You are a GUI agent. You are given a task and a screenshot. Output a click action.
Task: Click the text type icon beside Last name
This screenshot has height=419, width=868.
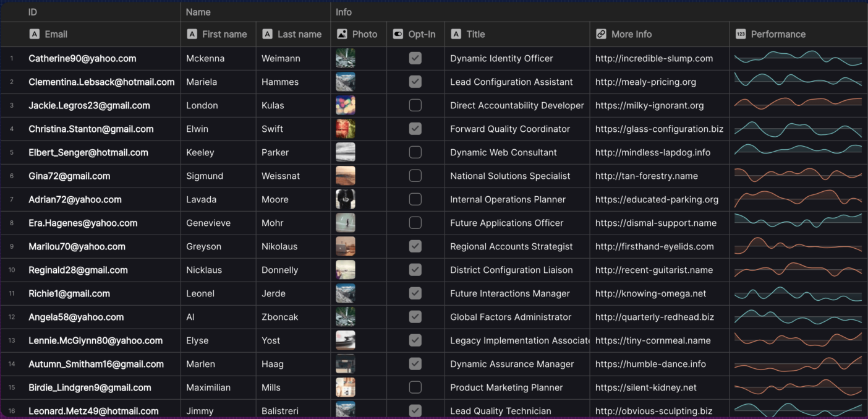(266, 34)
